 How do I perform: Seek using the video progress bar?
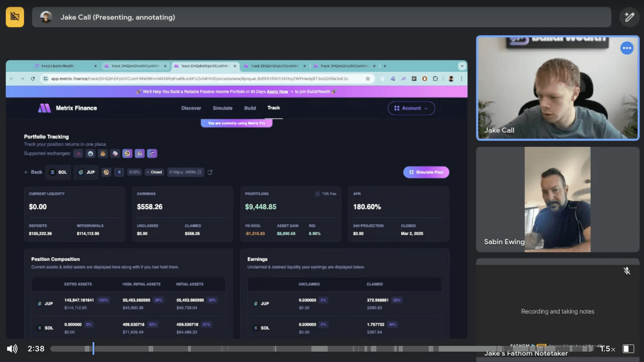pyautogui.click(x=322, y=349)
